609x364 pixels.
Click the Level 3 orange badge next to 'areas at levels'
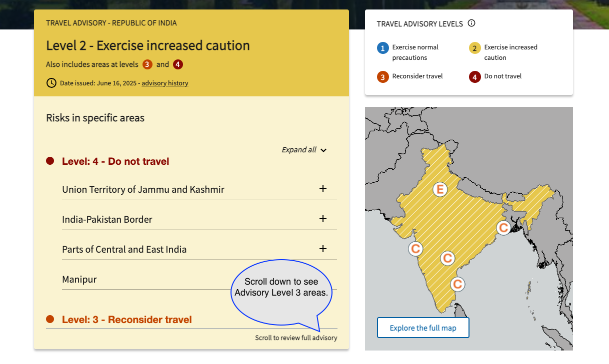tap(147, 64)
